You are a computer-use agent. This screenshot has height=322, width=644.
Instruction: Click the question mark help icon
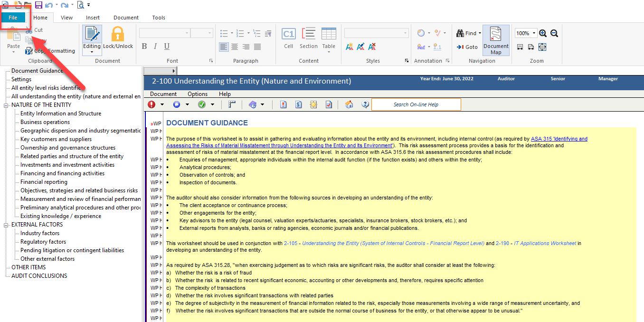(365, 104)
